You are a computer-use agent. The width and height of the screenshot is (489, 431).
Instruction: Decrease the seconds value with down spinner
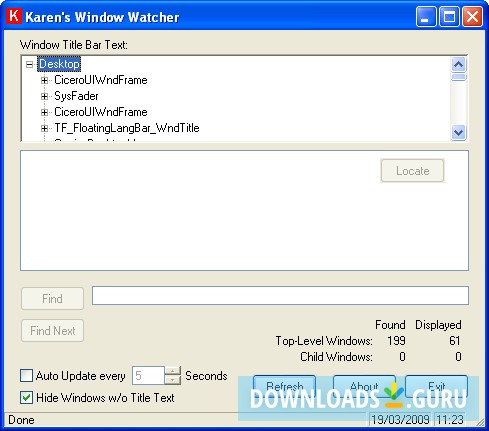coord(173,380)
